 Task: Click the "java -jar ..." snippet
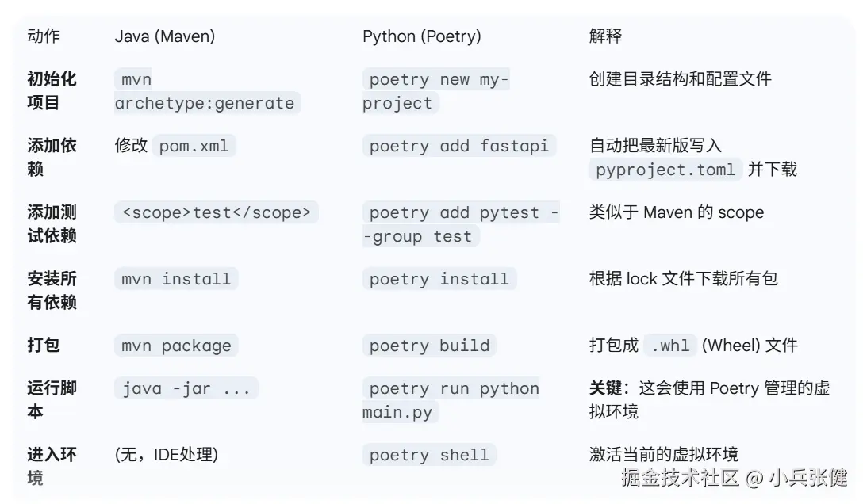186,388
